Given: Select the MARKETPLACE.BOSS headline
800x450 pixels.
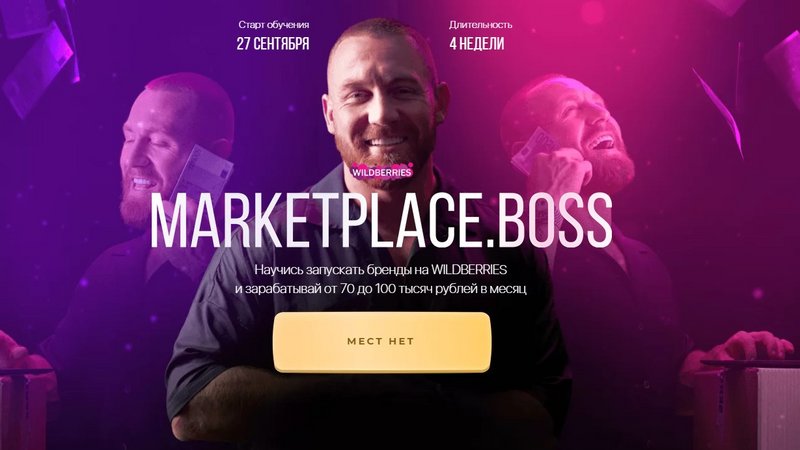Looking at the screenshot, I should point(381,222).
